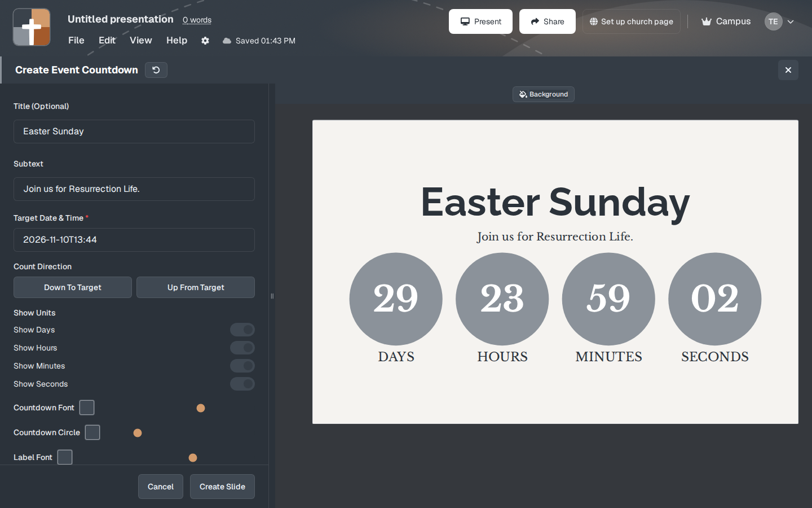Click Set up church page
Image resolution: width=812 pixels, height=508 pixels.
pos(632,21)
